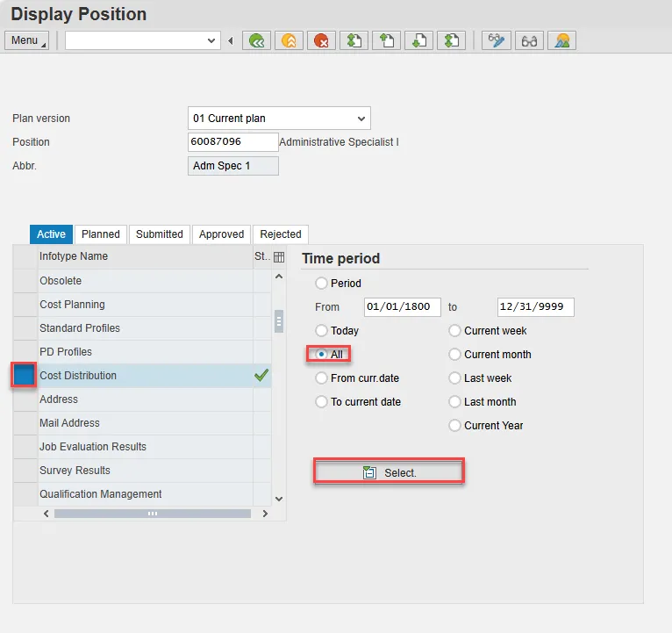672x633 pixels.
Task: Open the Menu button
Action: [26, 40]
